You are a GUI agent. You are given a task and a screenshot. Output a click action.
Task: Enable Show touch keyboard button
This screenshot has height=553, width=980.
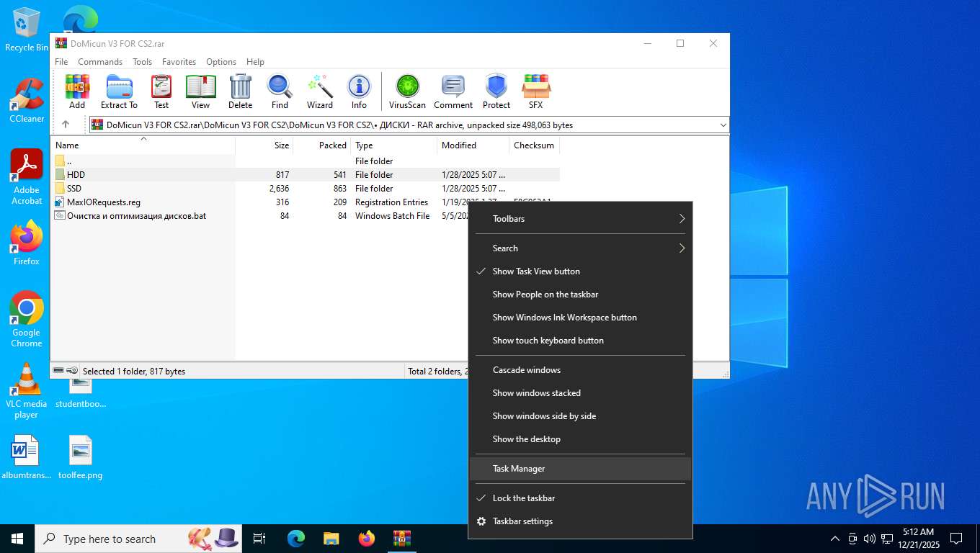pos(580,341)
